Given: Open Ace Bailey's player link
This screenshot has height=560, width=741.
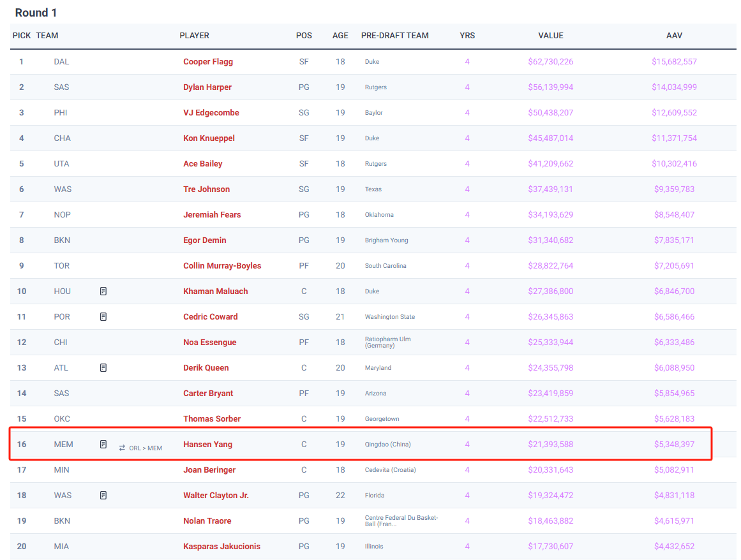Looking at the screenshot, I should pos(203,164).
